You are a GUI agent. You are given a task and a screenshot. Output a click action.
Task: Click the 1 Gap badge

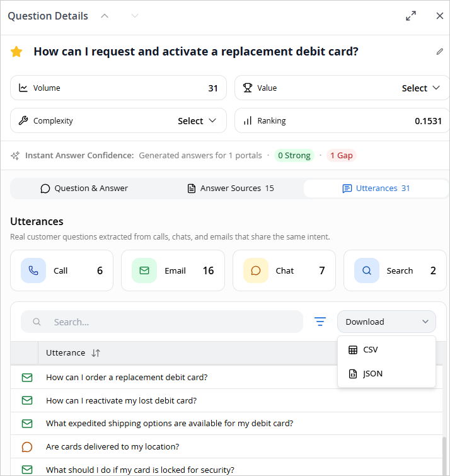(342, 156)
